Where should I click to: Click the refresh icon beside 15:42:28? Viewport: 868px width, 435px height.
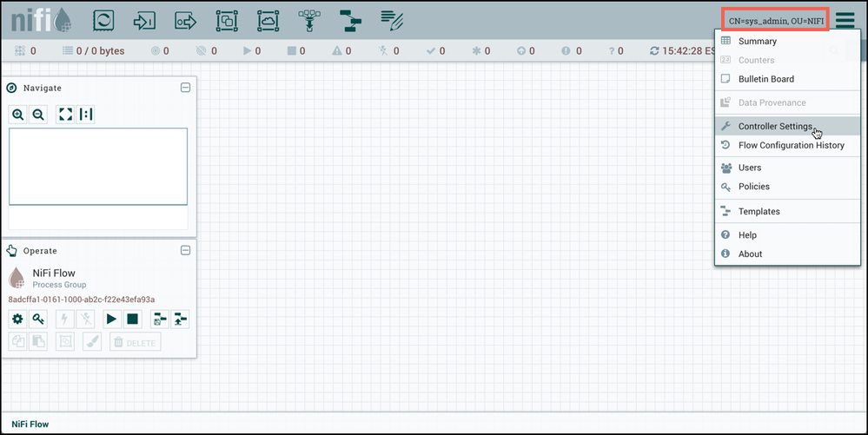654,50
